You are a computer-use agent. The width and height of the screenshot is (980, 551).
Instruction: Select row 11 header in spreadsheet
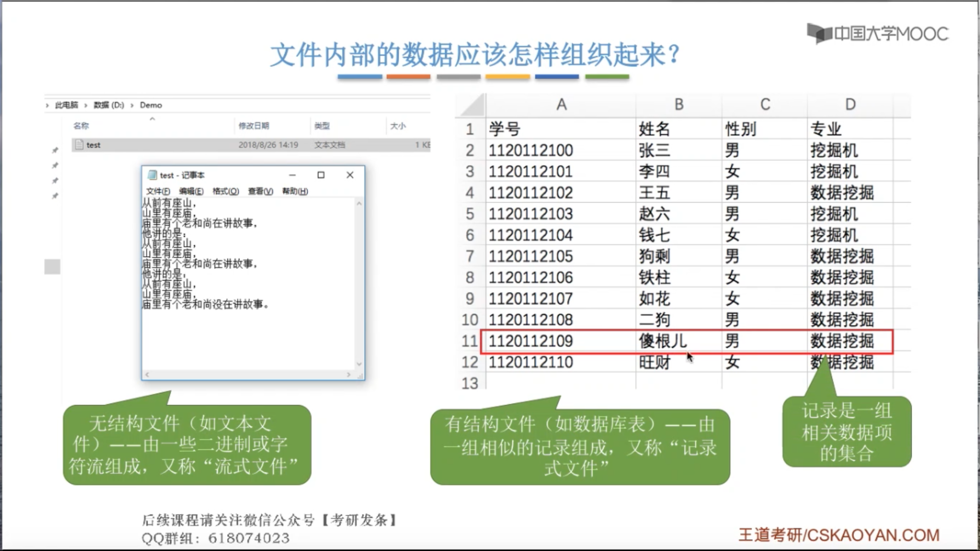[x=470, y=341]
